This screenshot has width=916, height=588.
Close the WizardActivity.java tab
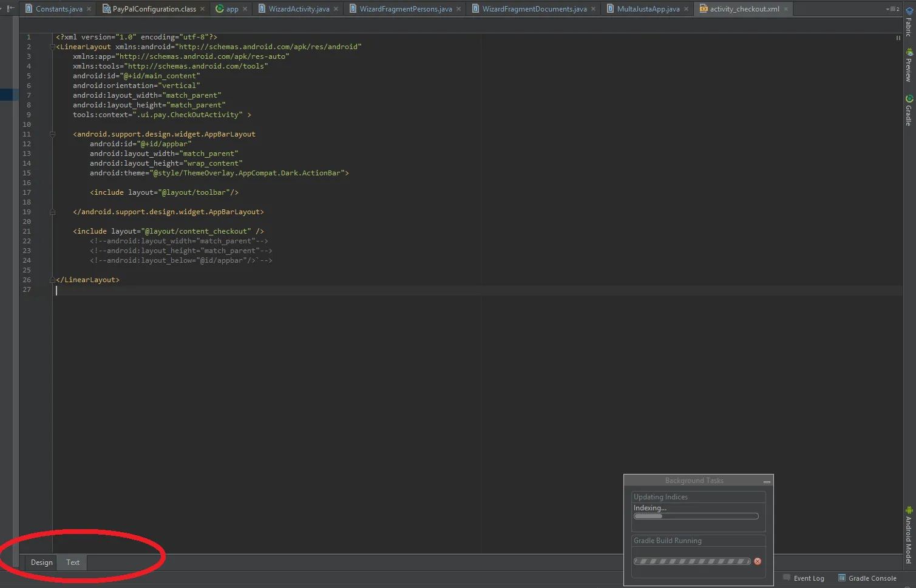coord(336,9)
